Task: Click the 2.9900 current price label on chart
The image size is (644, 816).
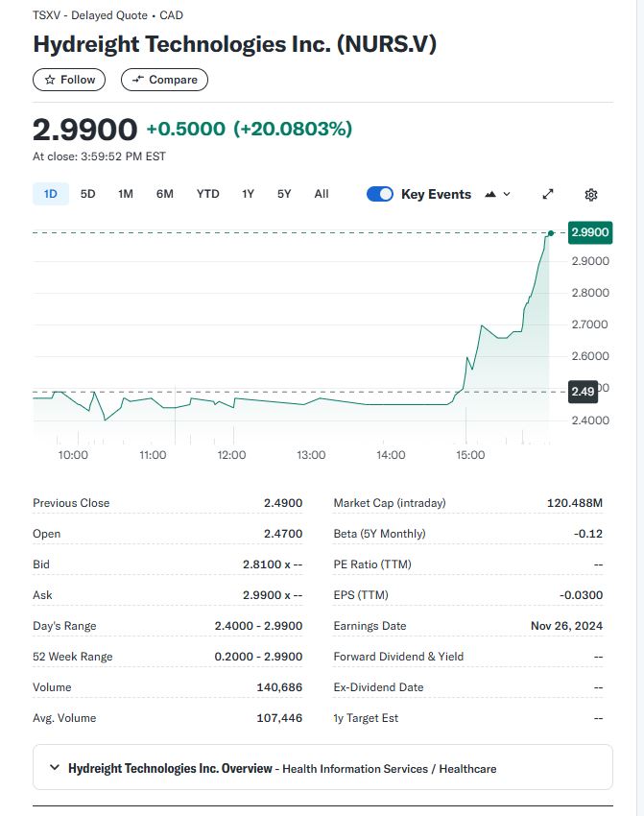Action: [589, 232]
